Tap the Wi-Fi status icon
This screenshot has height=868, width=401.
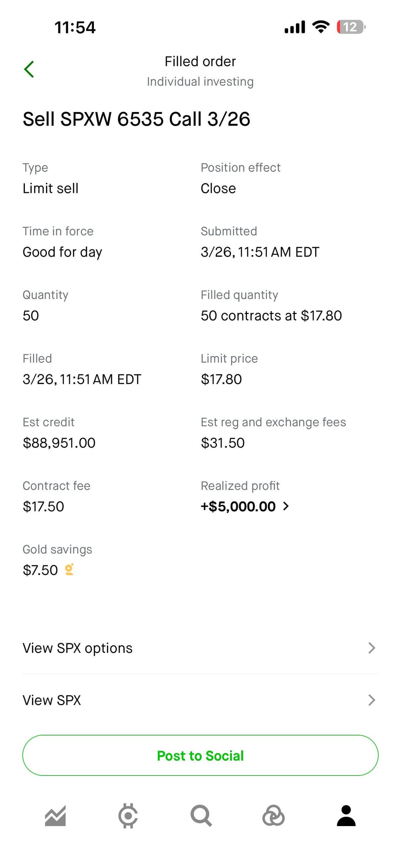pyautogui.click(x=321, y=27)
